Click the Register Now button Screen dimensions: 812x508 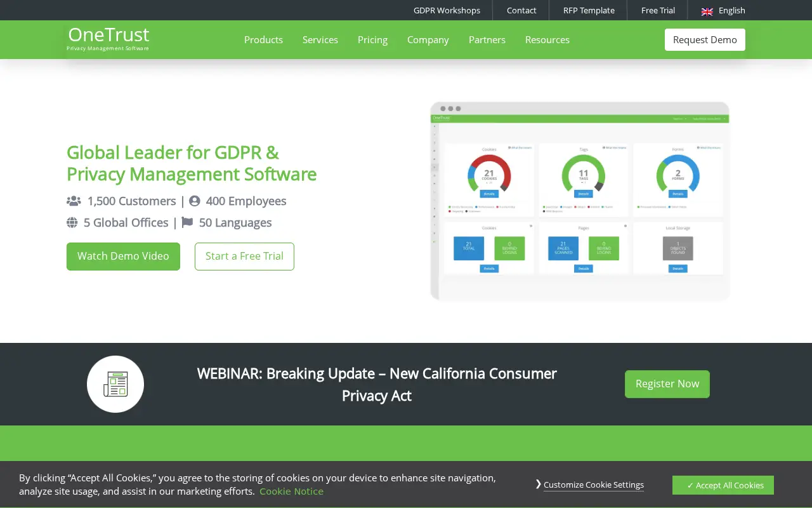pyautogui.click(x=667, y=384)
